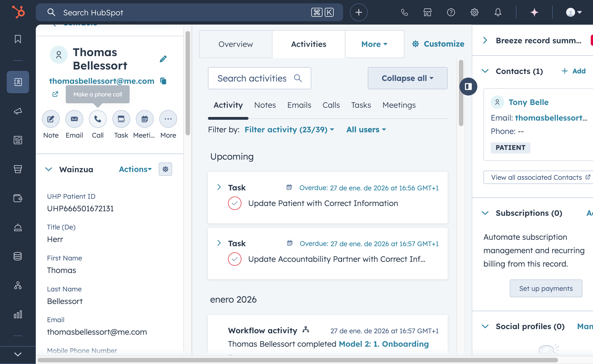Switch to the Overview tab
593x364 pixels.
(x=236, y=44)
